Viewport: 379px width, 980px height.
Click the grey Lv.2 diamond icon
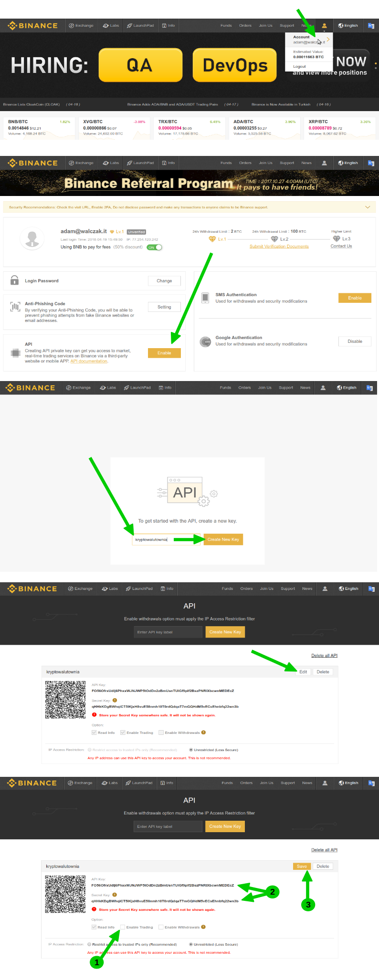coord(274,239)
